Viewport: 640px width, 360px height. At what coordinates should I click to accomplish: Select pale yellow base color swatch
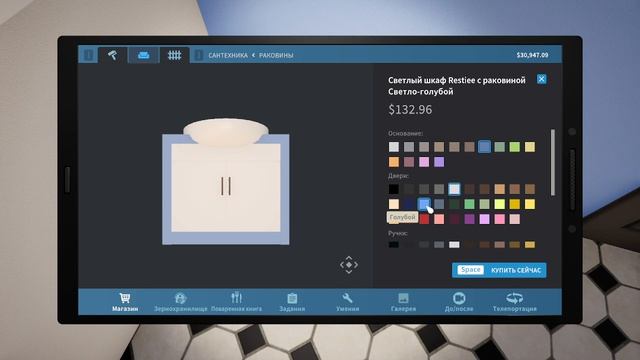(529, 147)
